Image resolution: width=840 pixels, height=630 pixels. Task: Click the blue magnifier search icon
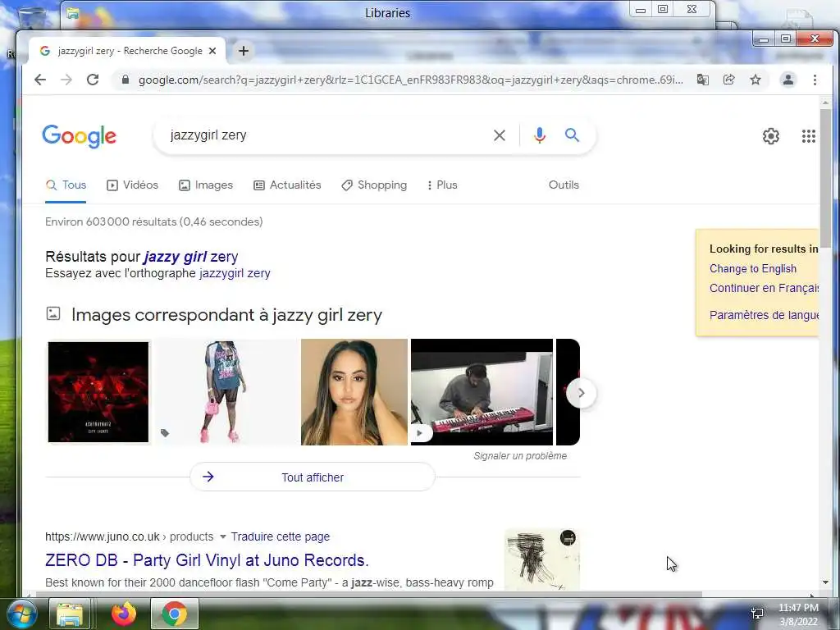572,135
